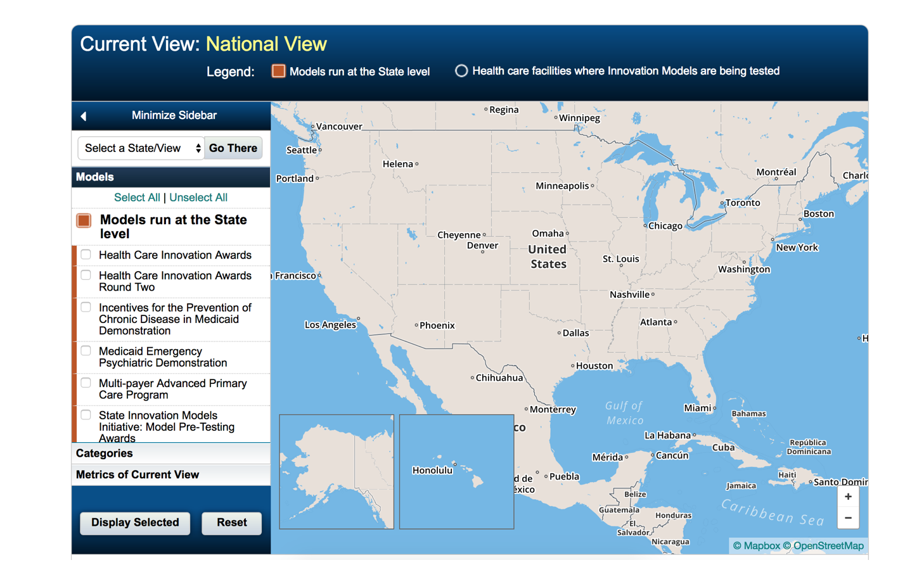Toggle the orange Models run at State level box
The height and width of the screenshot is (584, 924).
tap(84, 220)
